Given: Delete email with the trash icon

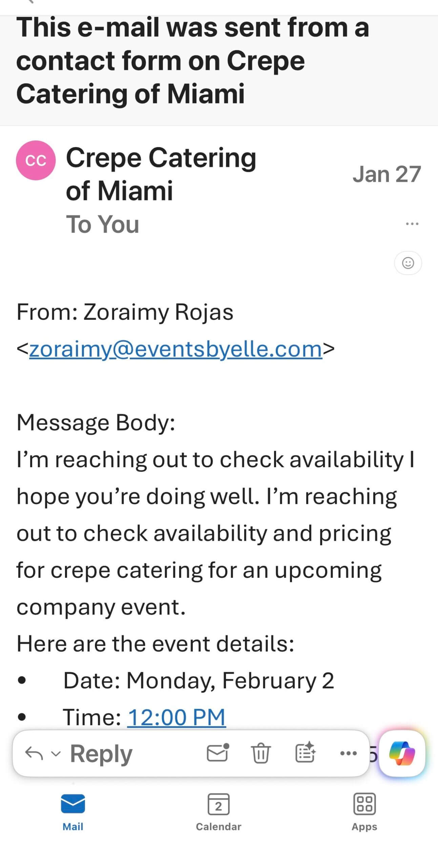Looking at the screenshot, I should click(261, 753).
